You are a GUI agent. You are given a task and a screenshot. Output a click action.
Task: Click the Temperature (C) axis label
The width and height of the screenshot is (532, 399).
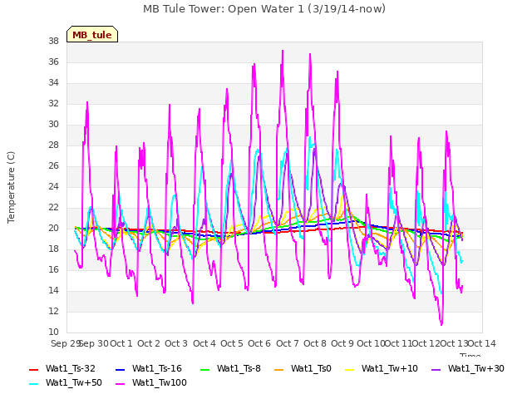[11, 187]
